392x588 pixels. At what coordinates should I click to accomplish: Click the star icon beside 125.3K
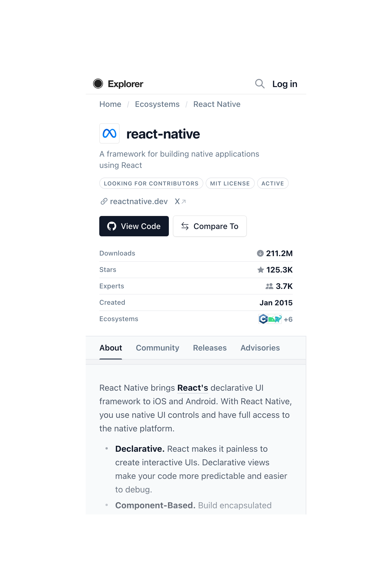[x=260, y=270]
